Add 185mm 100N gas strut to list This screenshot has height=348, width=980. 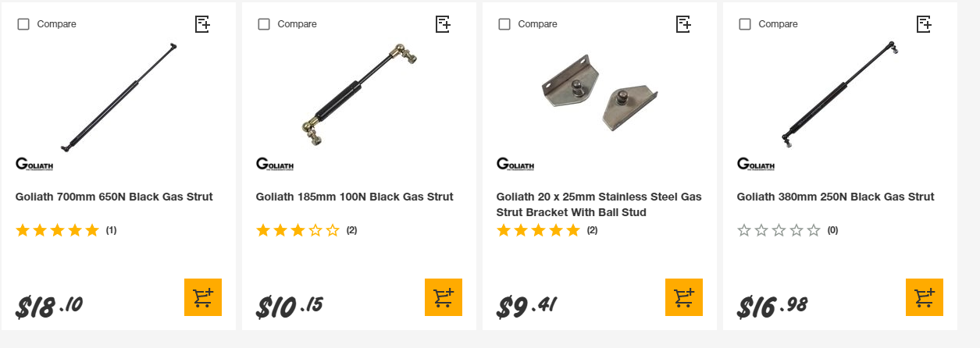443,24
